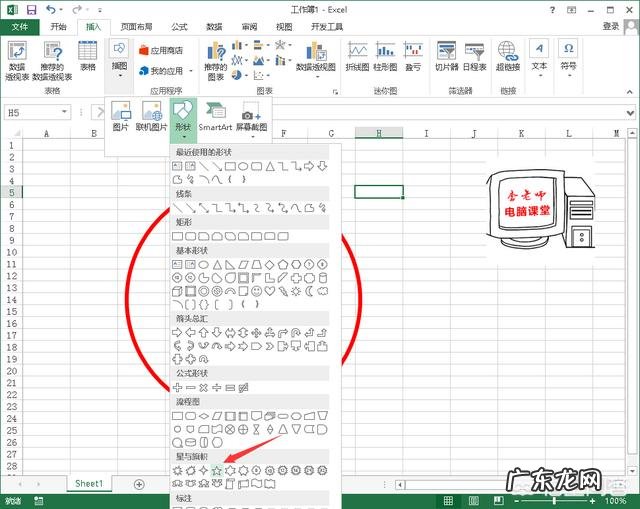Open recommended PivotTables
Viewport: 640px width, 509px height.
pos(52,61)
